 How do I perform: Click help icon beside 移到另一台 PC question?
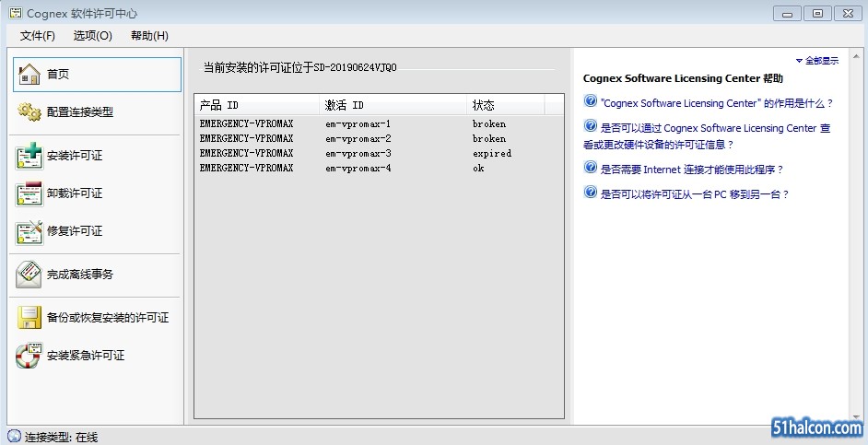tap(591, 192)
